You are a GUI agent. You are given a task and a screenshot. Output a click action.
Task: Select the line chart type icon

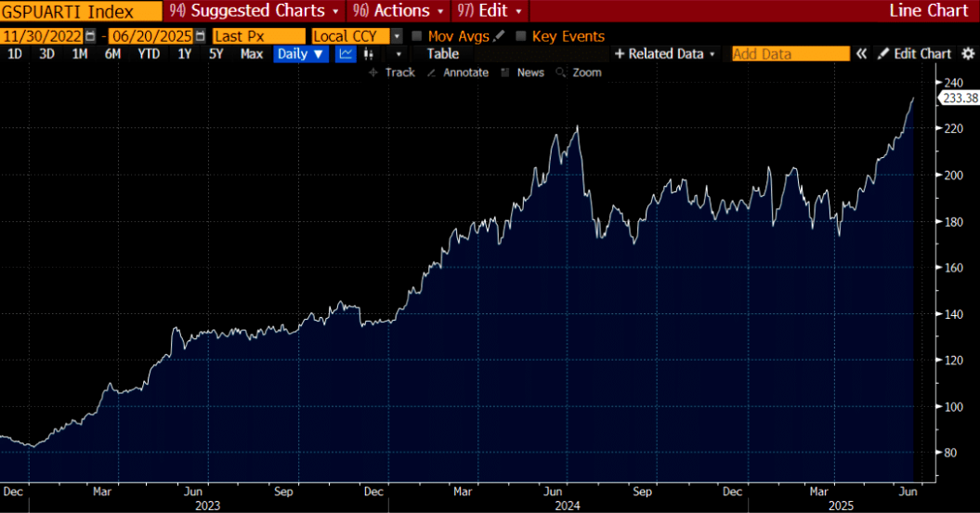pos(346,54)
